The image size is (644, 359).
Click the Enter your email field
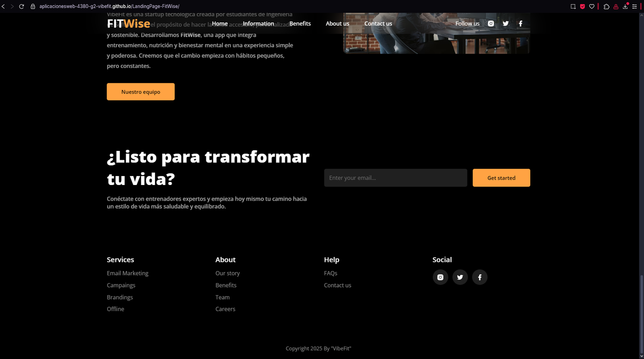click(x=395, y=178)
